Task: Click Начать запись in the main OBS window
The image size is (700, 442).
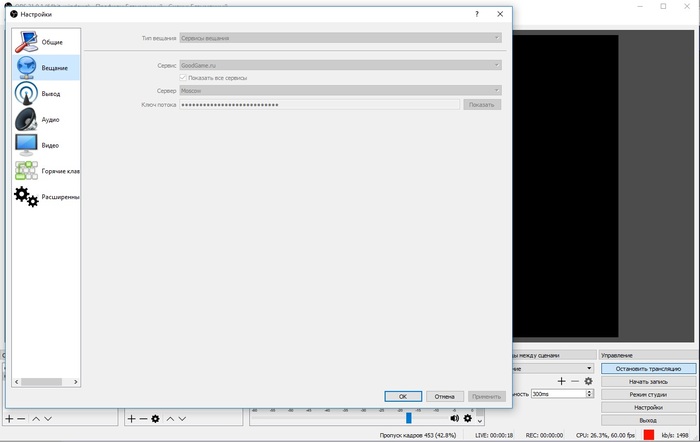Action: click(648, 382)
